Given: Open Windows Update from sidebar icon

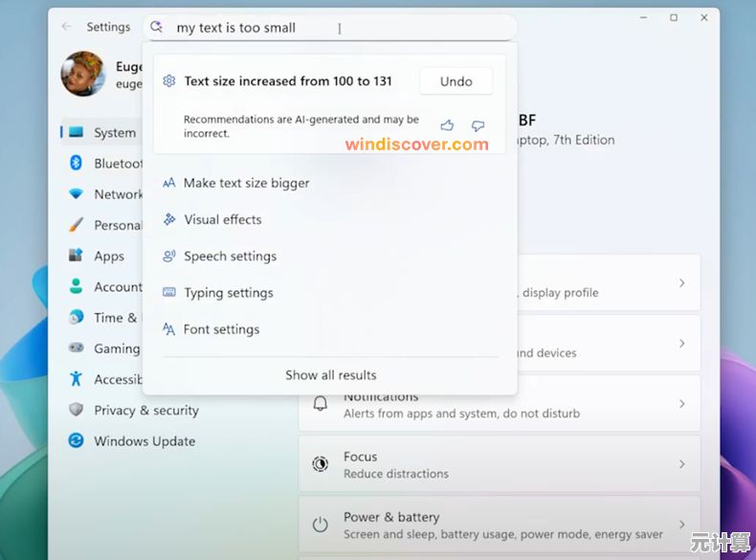Looking at the screenshot, I should pos(77,441).
